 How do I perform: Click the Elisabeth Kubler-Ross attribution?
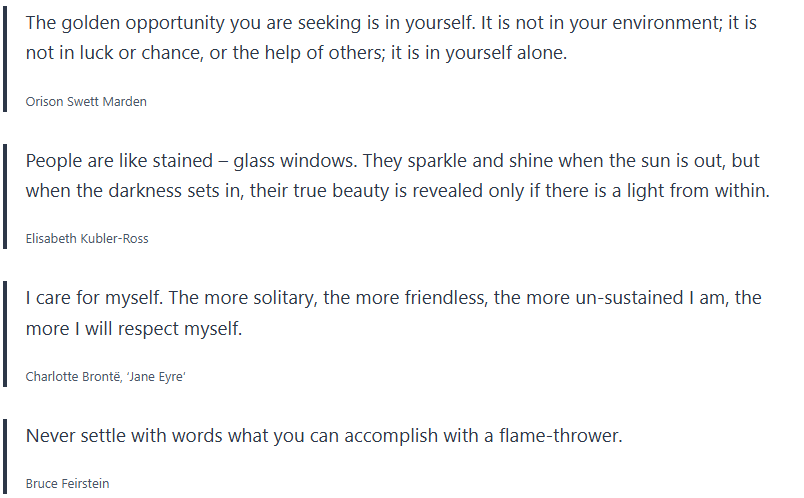(87, 239)
